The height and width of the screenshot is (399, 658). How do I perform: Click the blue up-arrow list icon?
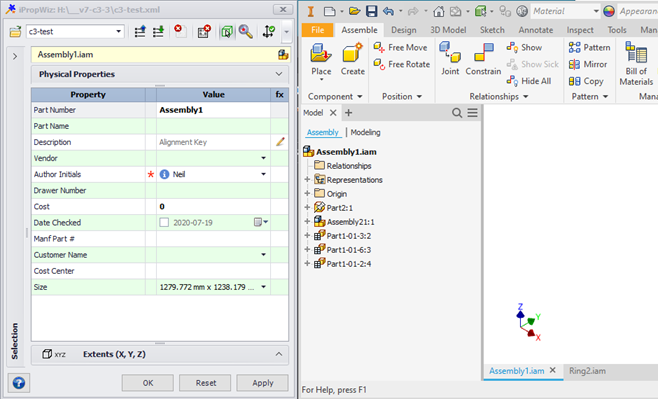(x=140, y=31)
